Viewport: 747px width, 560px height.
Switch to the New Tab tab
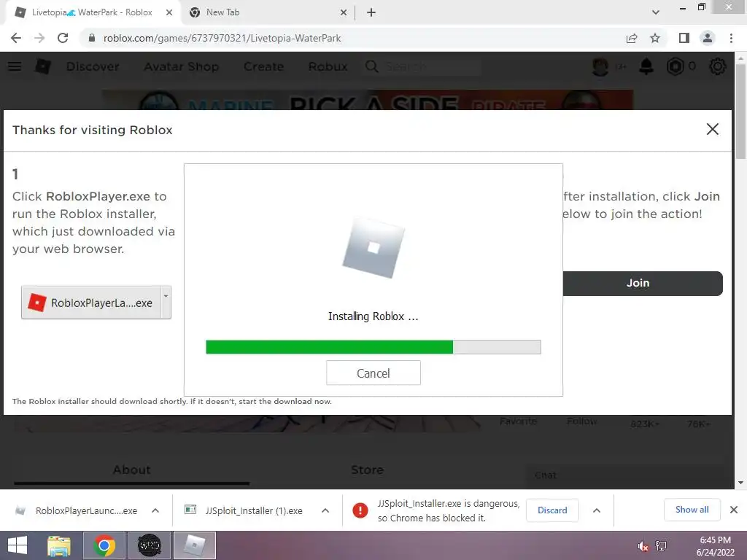click(x=268, y=12)
